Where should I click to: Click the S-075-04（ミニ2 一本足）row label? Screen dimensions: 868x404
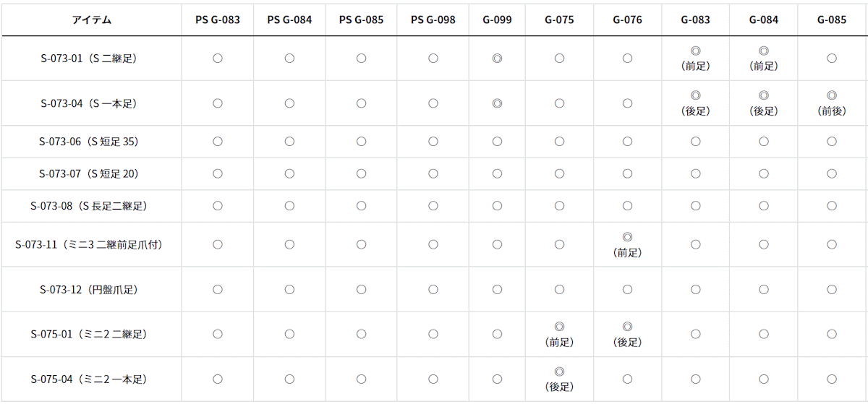click(x=88, y=379)
